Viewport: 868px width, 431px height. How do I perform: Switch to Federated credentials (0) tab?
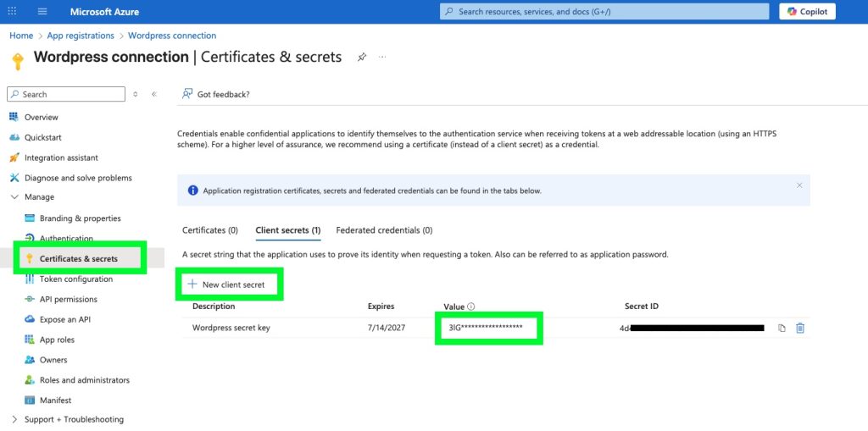tap(384, 230)
